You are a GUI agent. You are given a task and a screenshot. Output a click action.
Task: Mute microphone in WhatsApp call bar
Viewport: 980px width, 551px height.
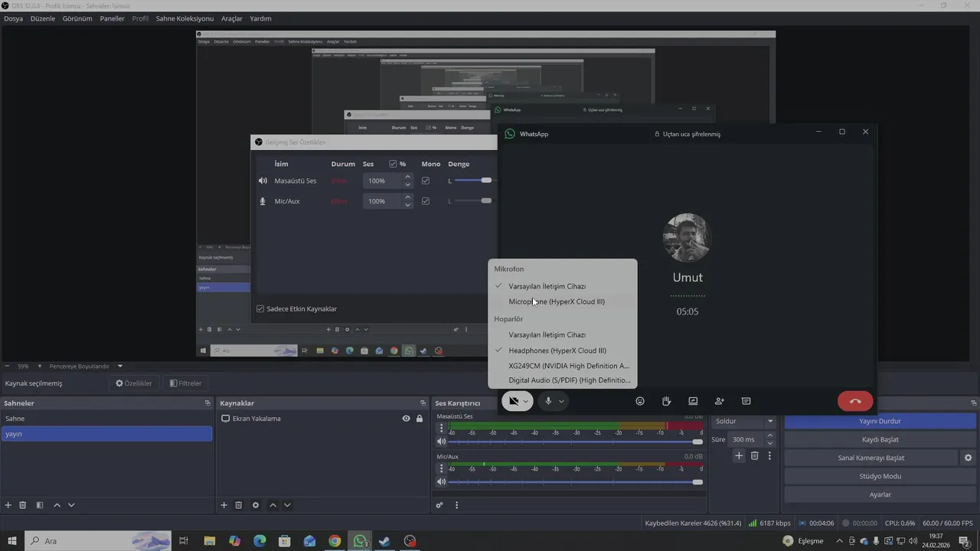click(548, 401)
